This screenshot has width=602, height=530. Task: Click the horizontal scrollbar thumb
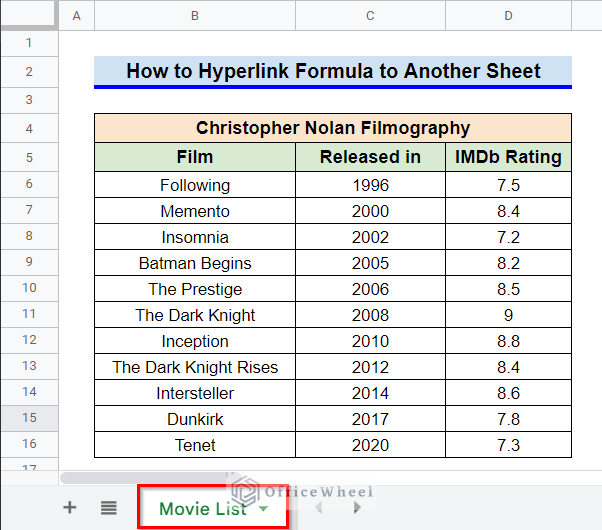(150, 478)
